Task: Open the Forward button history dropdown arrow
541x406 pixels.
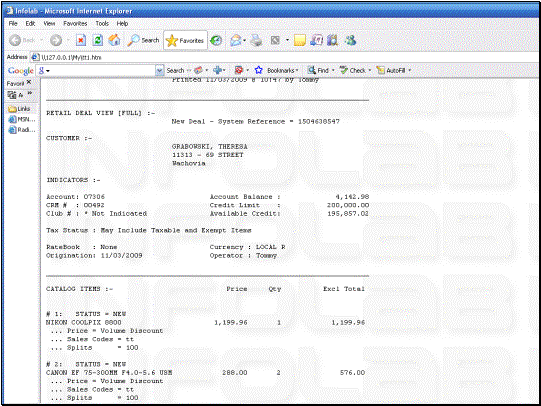Action: tap(68, 40)
